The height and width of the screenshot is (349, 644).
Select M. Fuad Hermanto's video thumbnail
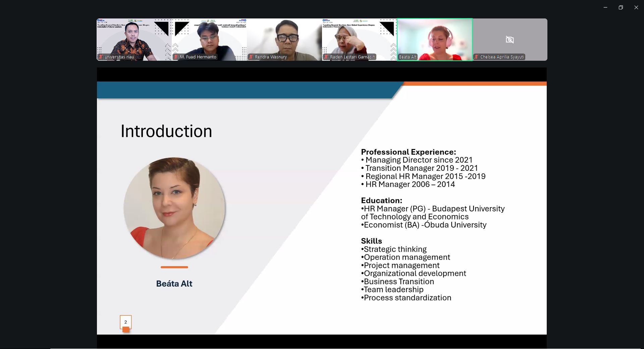point(209,40)
